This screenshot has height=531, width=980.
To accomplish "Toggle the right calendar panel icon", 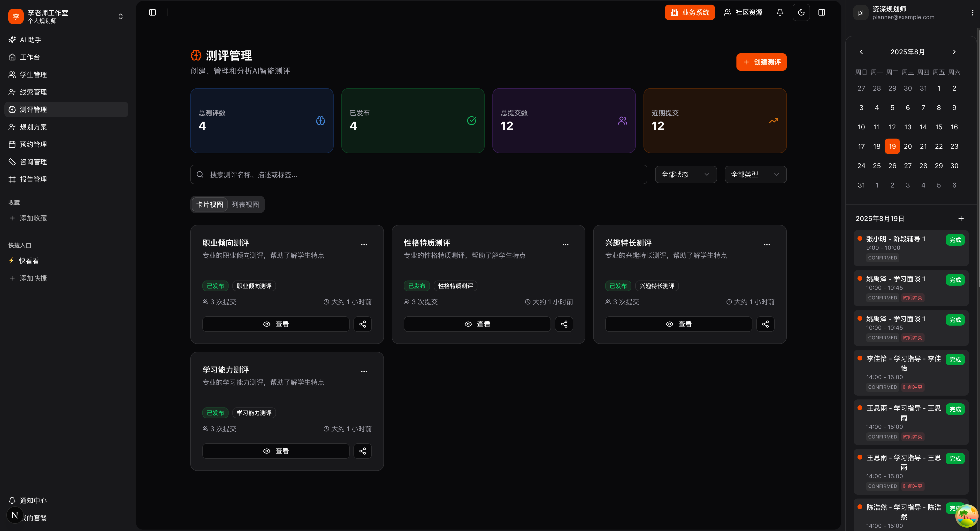I will (821, 13).
